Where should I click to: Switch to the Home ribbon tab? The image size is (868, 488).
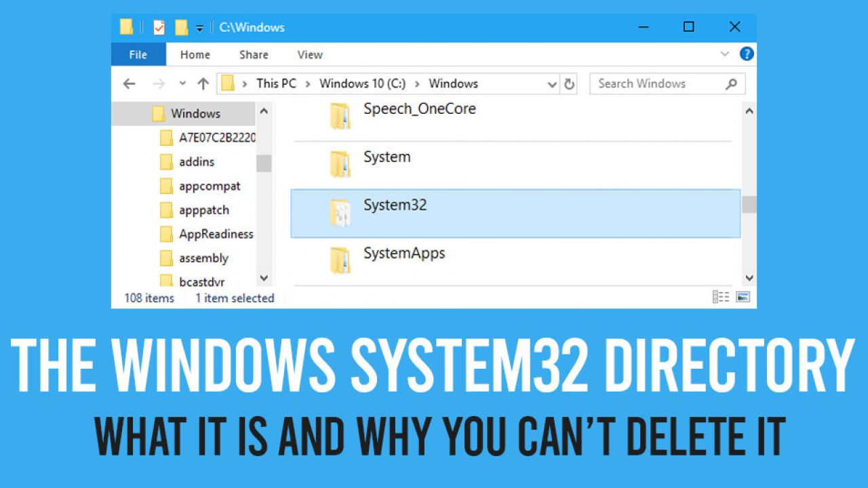pos(195,55)
